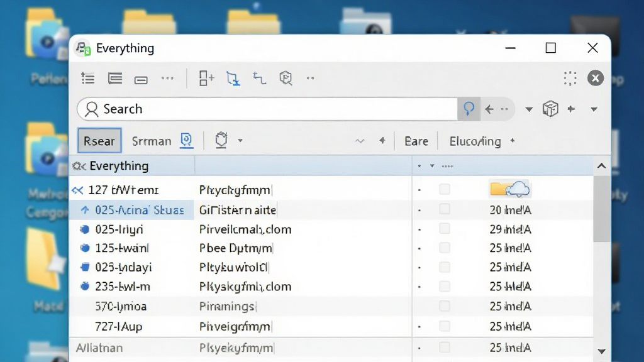Screen dimensions: 644x362
Task: Open the rightmost dropdown arrow in search row
Action: point(594,109)
